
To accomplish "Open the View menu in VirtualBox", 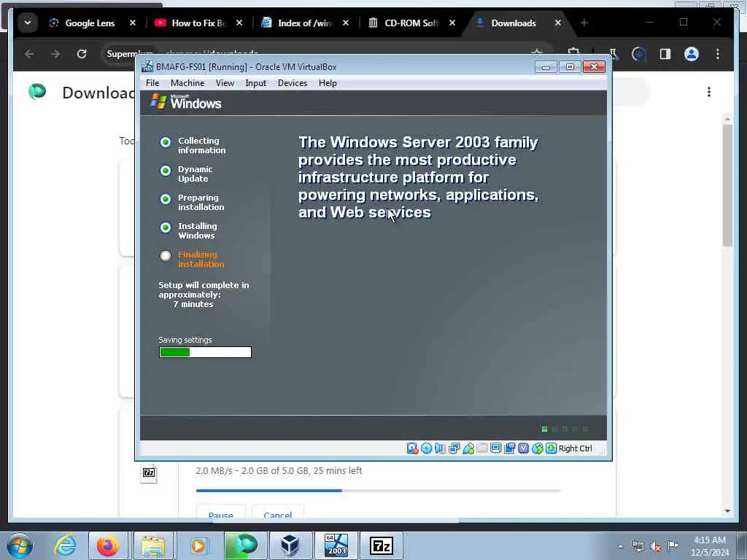I will [225, 83].
